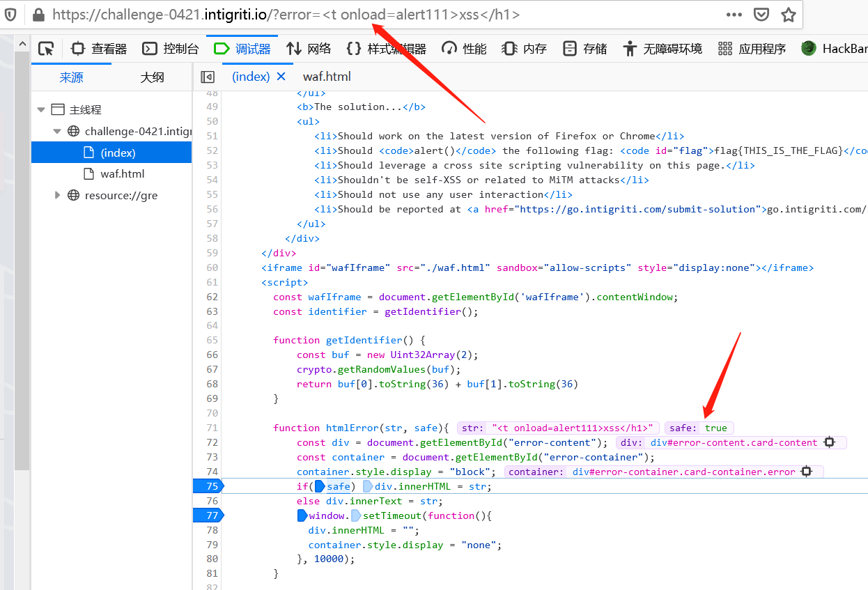The width and height of the screenshot is (868, 590).
Task: Toggle column breakpoint marker before window.setTimeout
Action: point(302,515)
